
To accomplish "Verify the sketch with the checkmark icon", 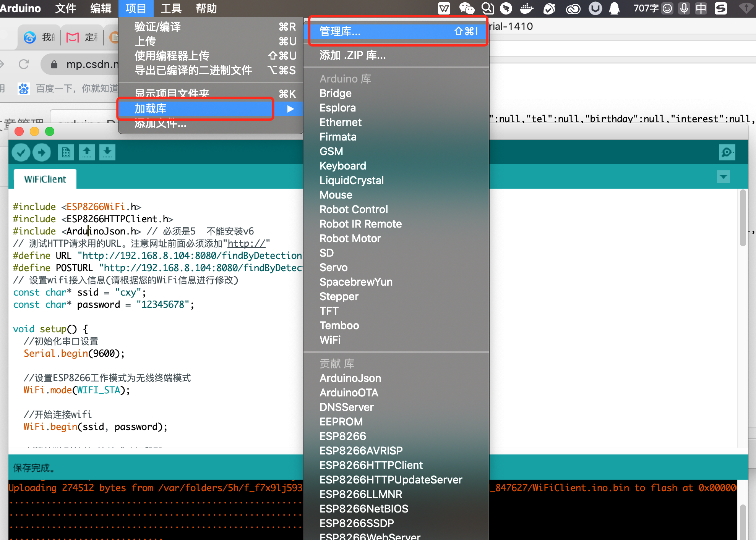I will 21,152.
